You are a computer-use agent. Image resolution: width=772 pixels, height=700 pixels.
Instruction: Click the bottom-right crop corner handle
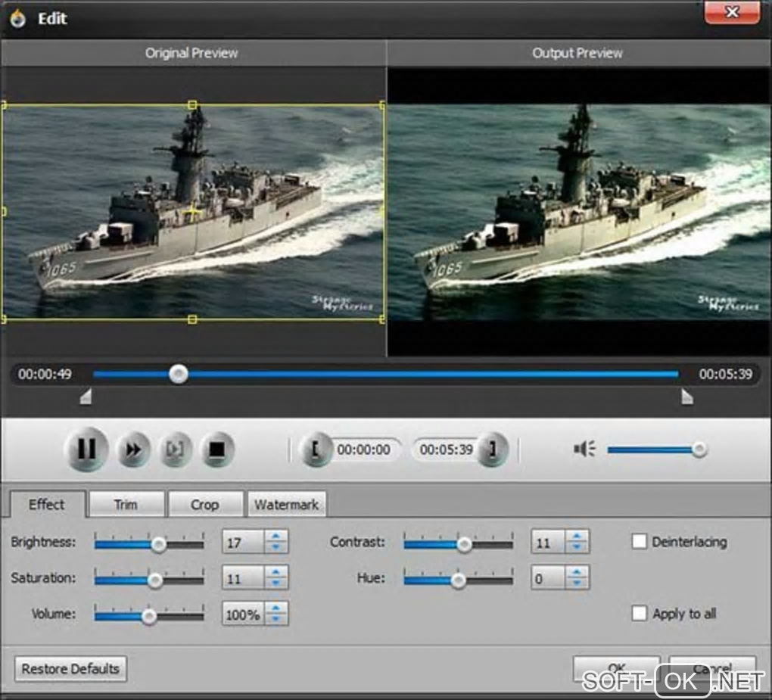(382, 319)
